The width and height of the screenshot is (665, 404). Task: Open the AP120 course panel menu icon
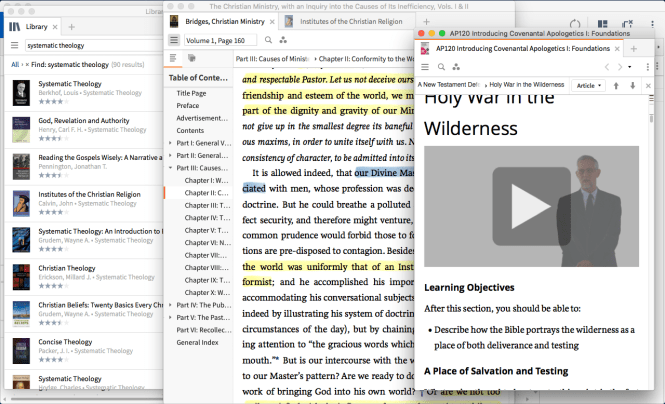(x=426, y=67)
